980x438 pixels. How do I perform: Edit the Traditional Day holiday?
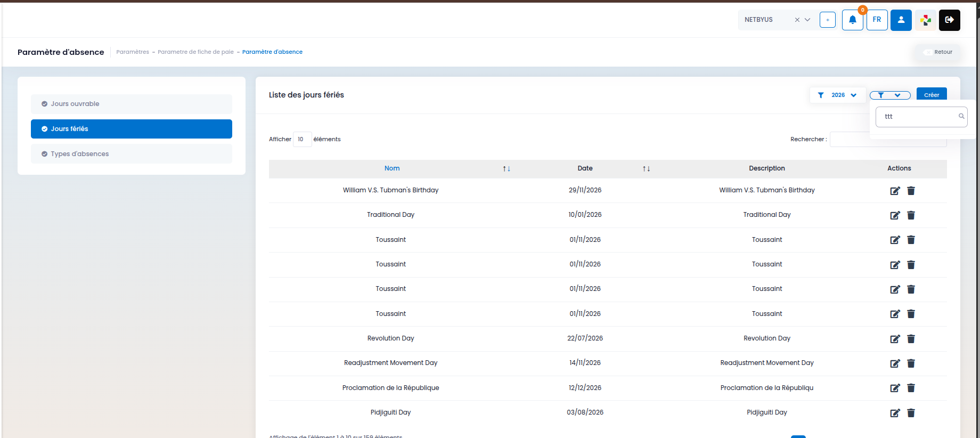coord(895,215)
